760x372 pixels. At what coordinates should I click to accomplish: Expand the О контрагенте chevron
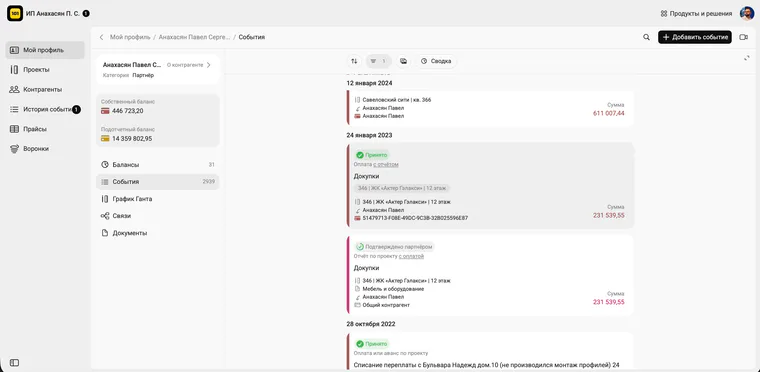[209, 65]
